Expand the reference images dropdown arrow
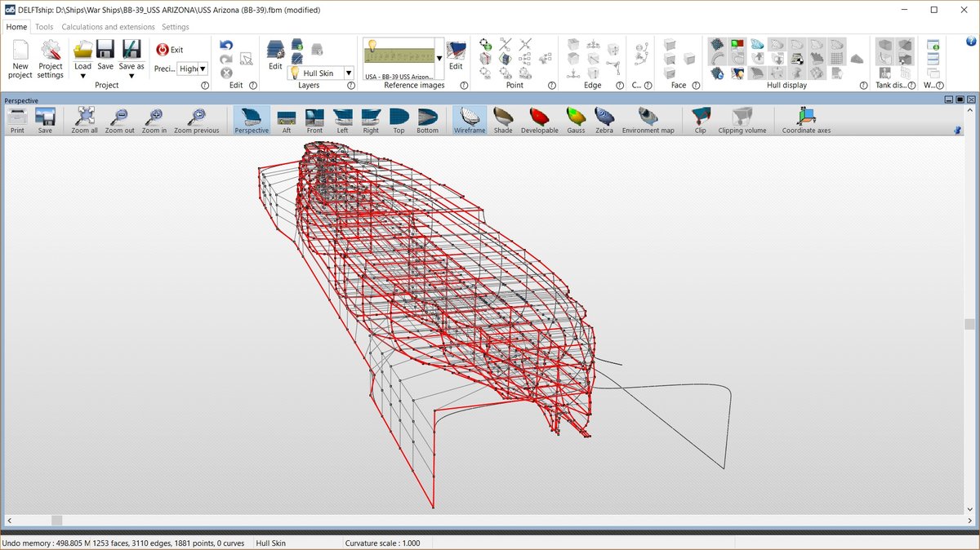The width and height of the screenshot is (980, 550). coord(439,59)
